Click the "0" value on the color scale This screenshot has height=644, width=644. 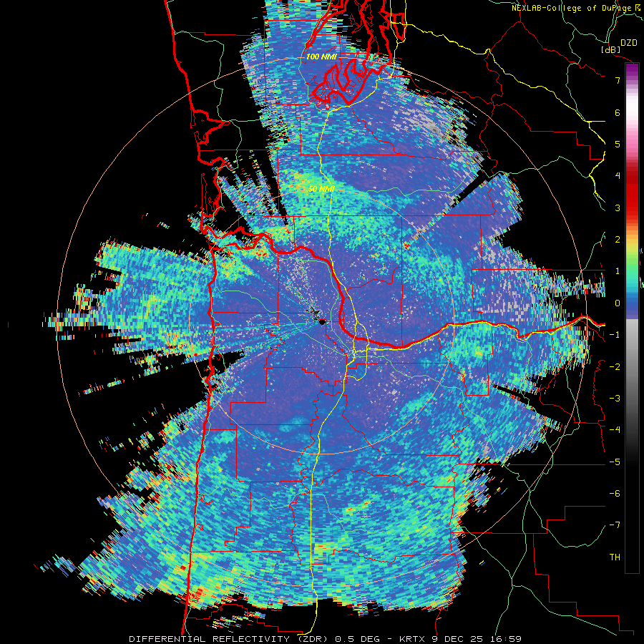coord(618,303)
